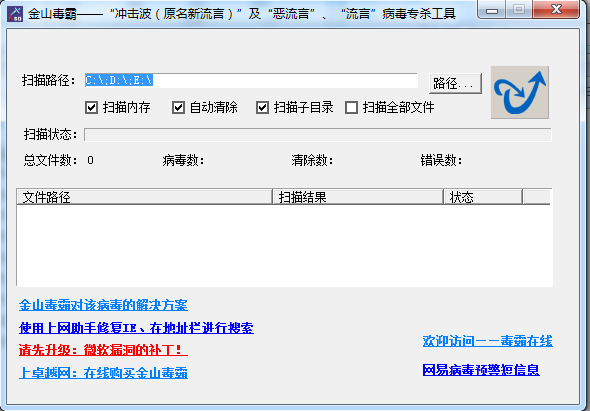Click the blue arrow scan start icon

click(x=520, y=92)
